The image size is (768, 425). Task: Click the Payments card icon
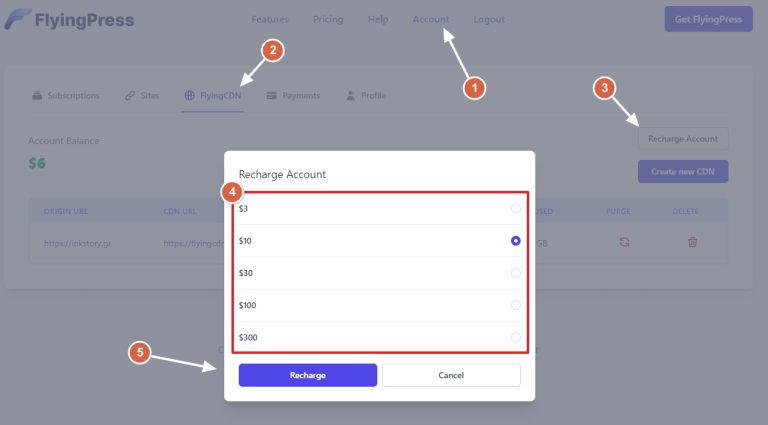(272, 96)
